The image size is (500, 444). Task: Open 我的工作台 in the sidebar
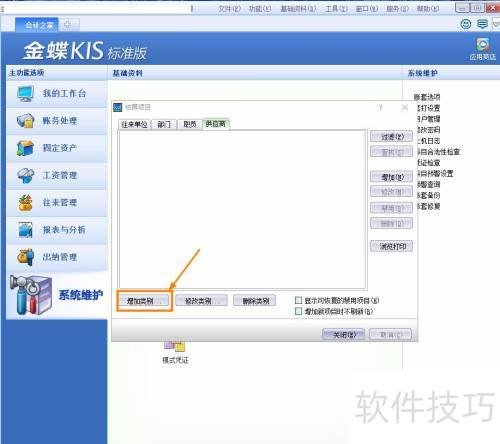(57, 94)
